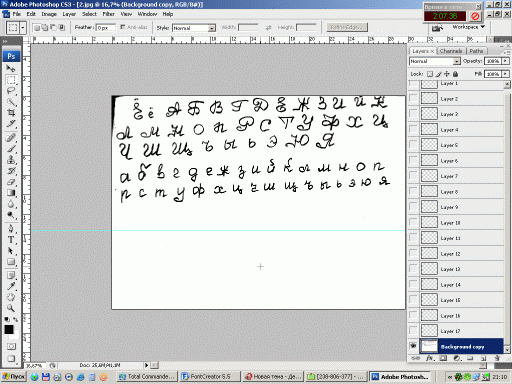Screen dimensions: 512x384
Task: Click the Add layer style fx icon
Action: pyautogui.click(x=430, y=358)
